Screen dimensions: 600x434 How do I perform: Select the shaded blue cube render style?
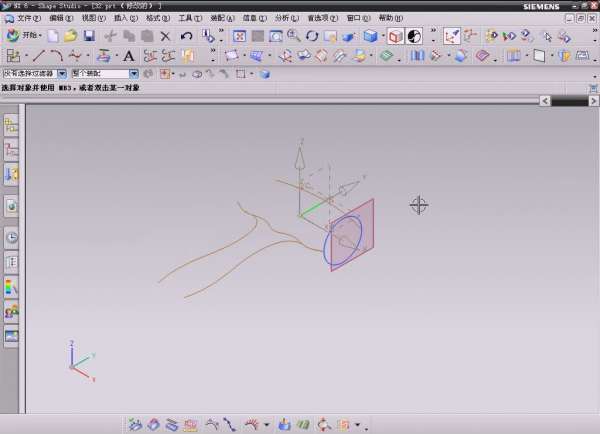(370, 36)
